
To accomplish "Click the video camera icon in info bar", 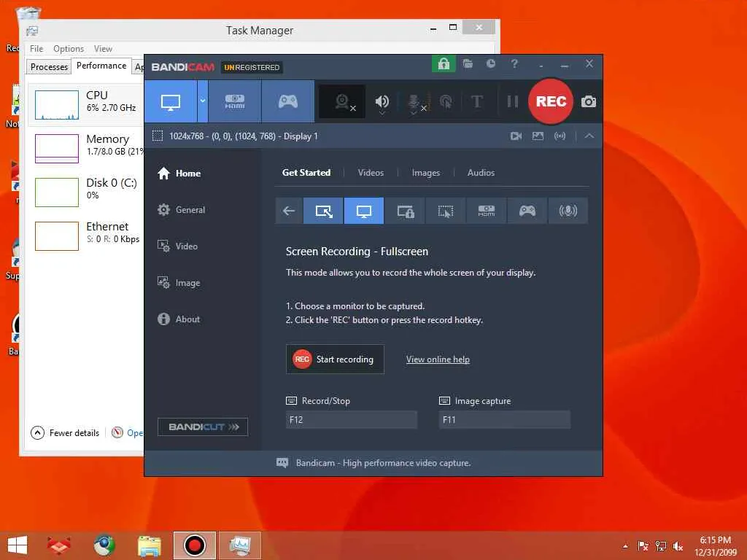I will [x=516, y=136].
